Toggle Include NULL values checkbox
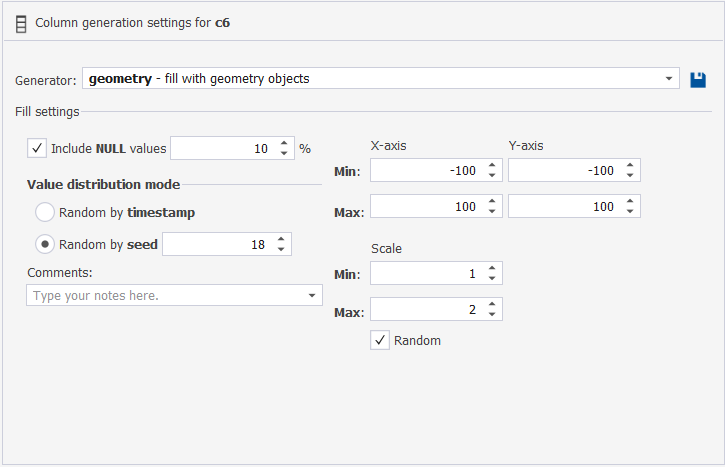Image resolution: width=725 pixels, height=467 pixels. click(38, 149)
